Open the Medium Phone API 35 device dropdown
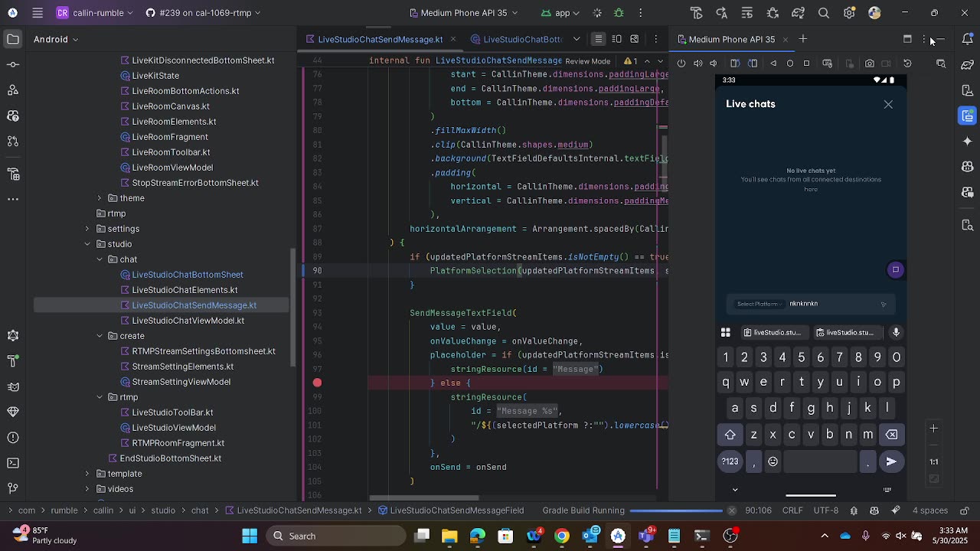The width and height of the screenshot is (980, 551). click(464, 13)
